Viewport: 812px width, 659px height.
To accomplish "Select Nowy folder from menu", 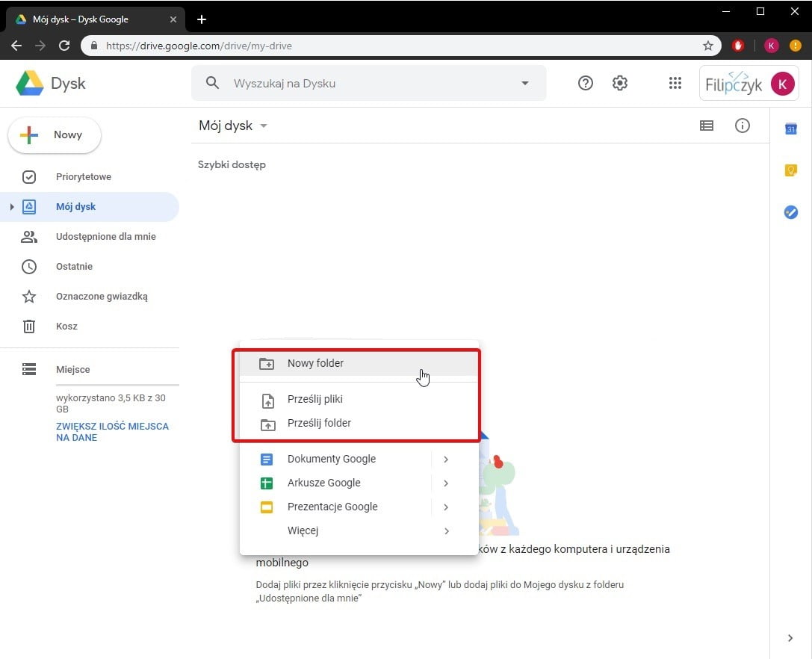I will (315, 363).
